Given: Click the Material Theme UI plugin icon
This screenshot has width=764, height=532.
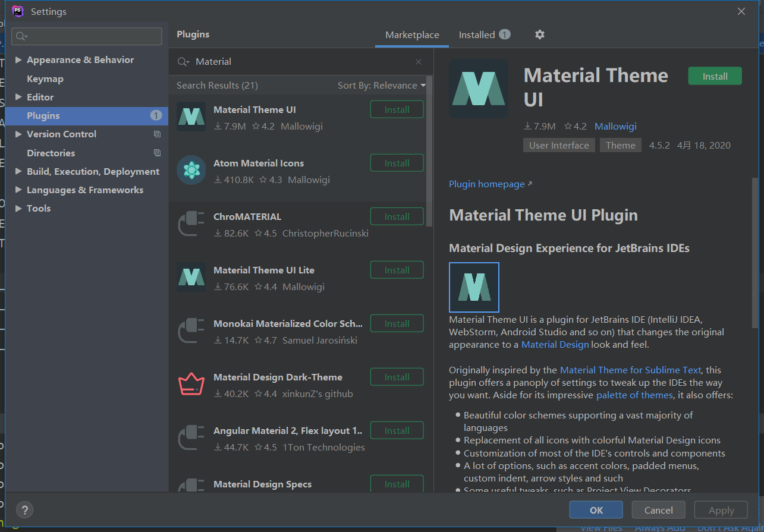Looking at the screenshot, I should point(191,116).
